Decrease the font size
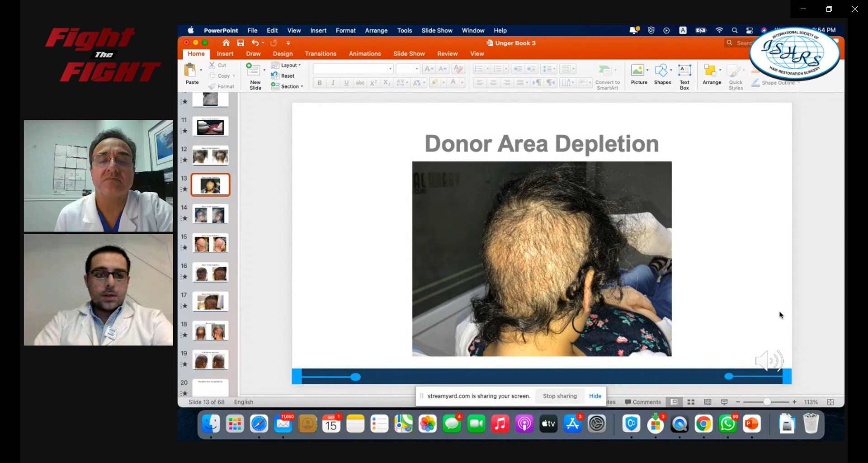The height and width of the screenshot is (463, 868). (443, 69)
